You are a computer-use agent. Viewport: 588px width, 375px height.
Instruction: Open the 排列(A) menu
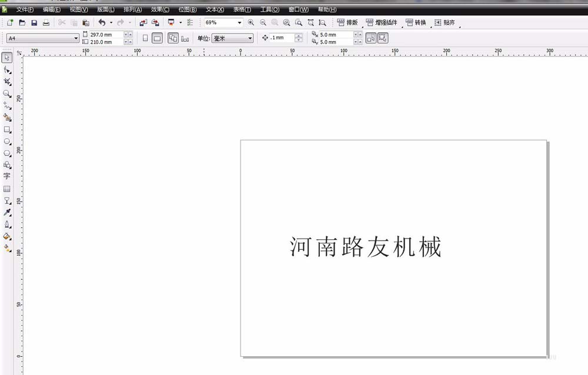pos(133,9)
